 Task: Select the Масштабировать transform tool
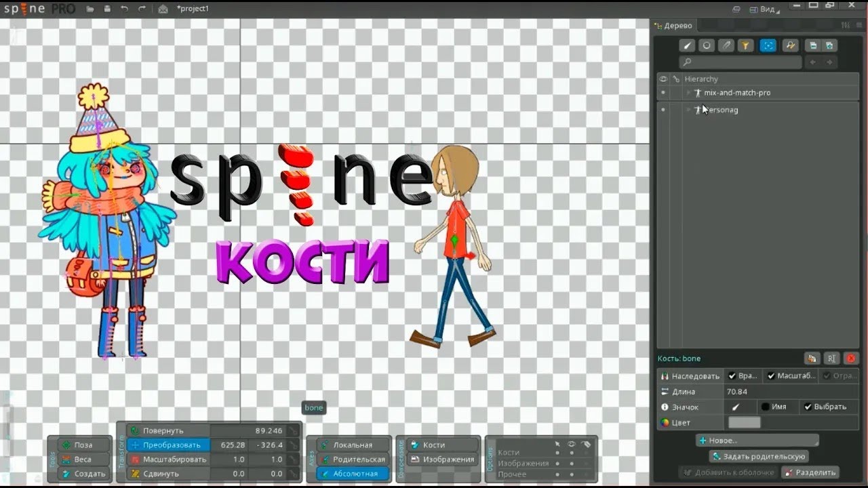click(168, 460)
